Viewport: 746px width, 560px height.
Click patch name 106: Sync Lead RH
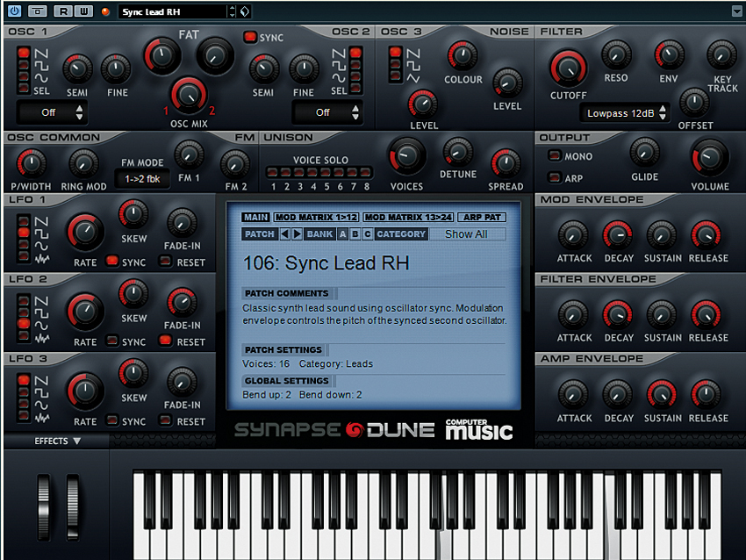pyautogui.click(x=326, y=263)
